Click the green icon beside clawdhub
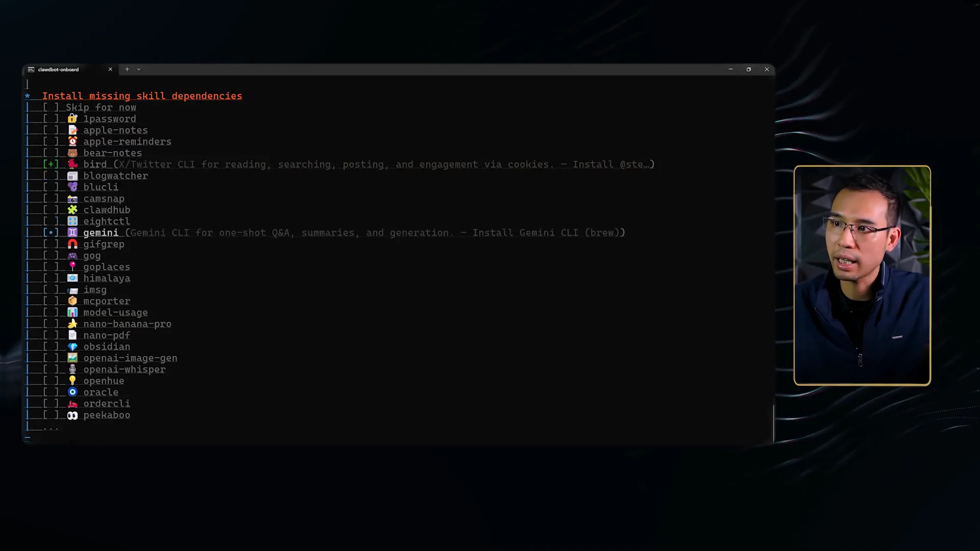 pyautogui.click(x=72, y=210)
